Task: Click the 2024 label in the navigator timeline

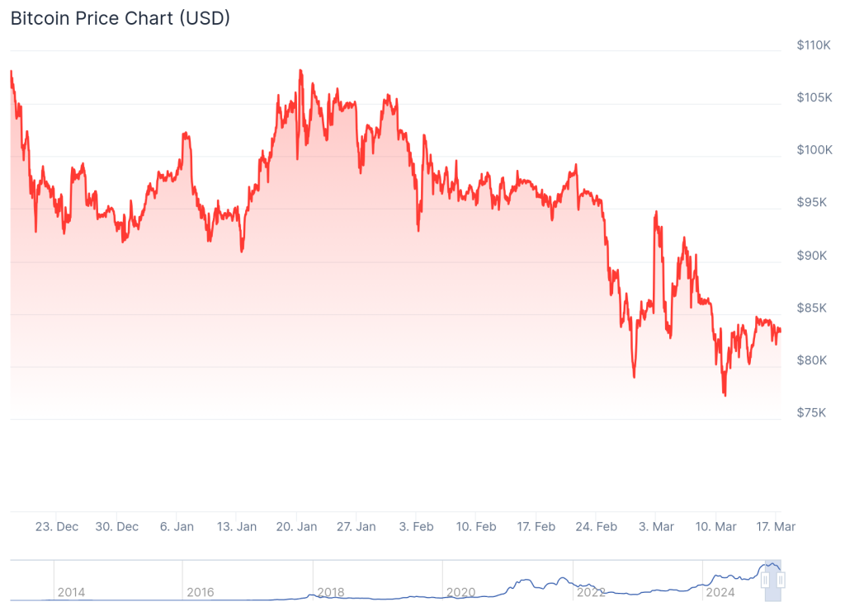Action: 720,592
